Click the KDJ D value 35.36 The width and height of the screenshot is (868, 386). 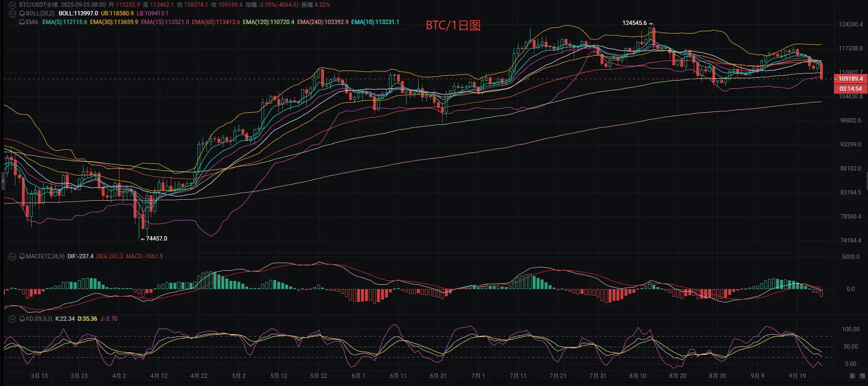(x=87, y=319)
